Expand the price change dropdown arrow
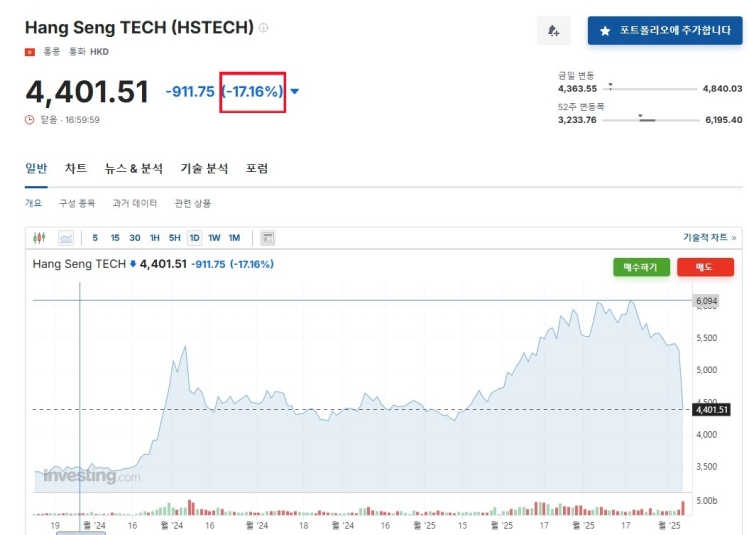749x535 pixels. click(295, 91)
